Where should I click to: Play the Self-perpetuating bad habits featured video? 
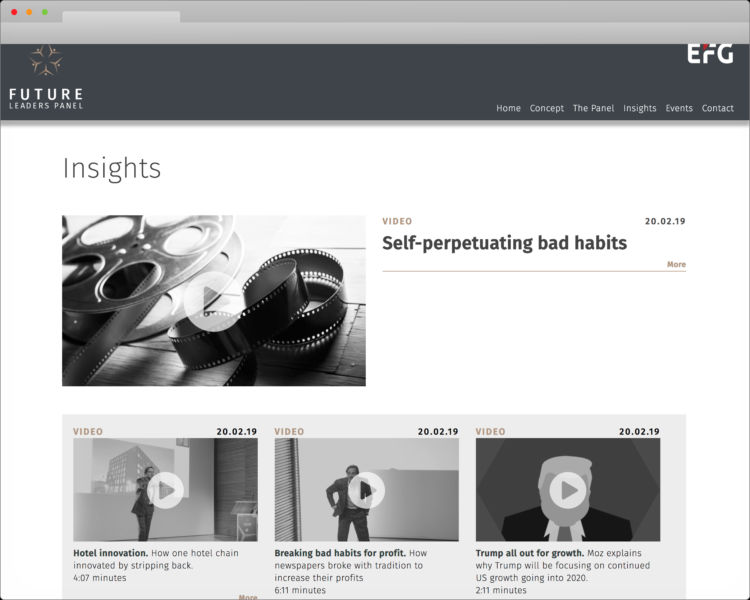pos(213,301)
